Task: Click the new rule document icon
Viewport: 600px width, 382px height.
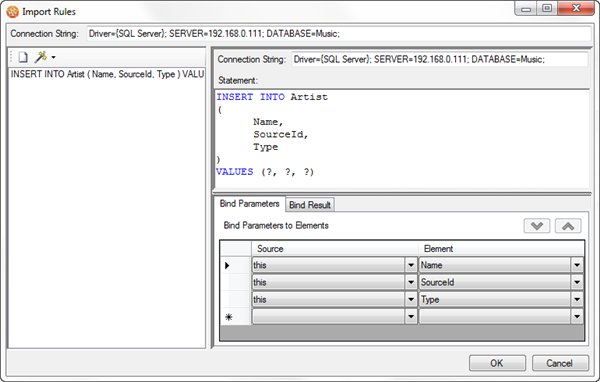Action: [x=23, y=57]
